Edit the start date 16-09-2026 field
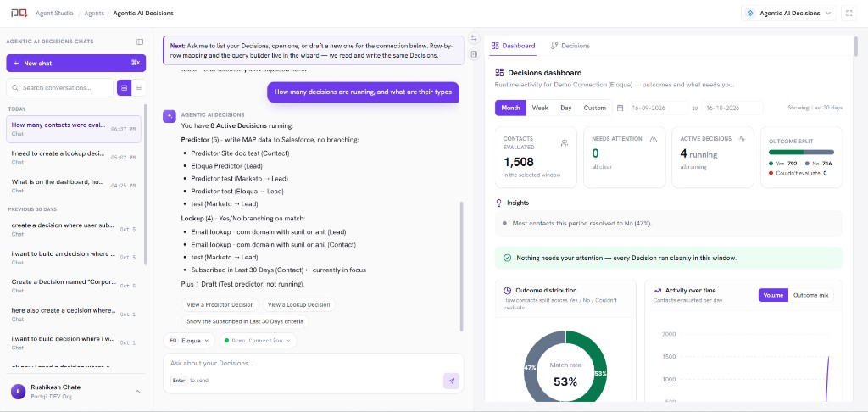 [x=658, y=108]
